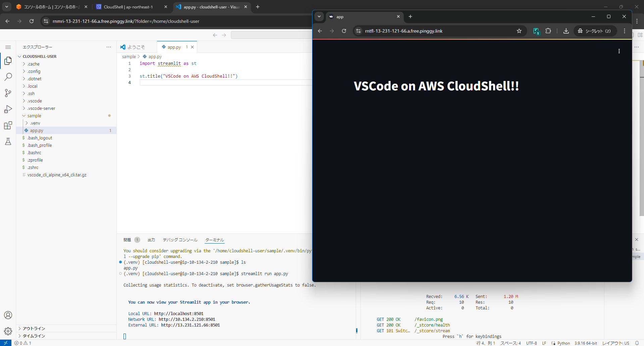Go back in VS Code navigation arrows
The width and height of the screenshot is (644, 346).
(215, 35)
